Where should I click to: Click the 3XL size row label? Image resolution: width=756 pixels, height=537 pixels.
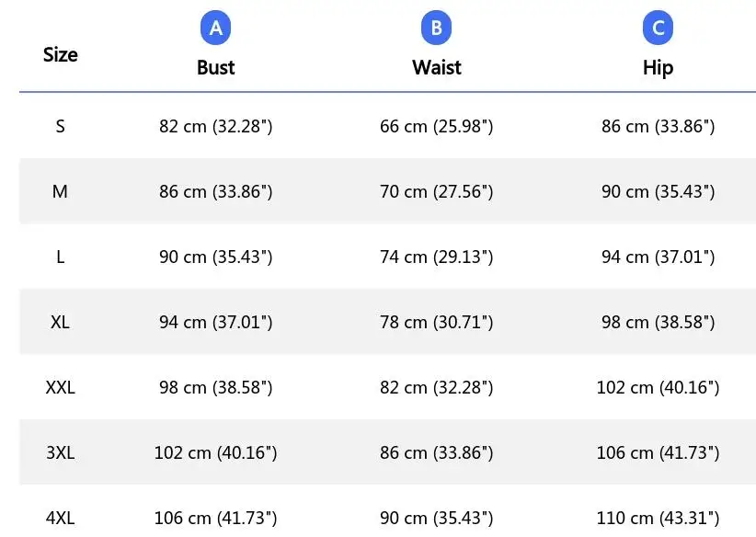pos(61,452)
